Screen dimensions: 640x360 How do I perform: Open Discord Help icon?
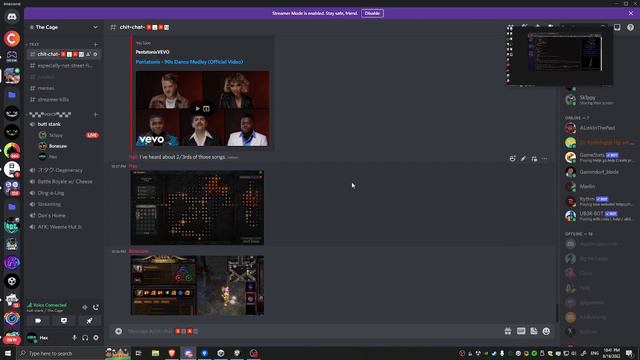pyautogui.click(x=631, y=27)
